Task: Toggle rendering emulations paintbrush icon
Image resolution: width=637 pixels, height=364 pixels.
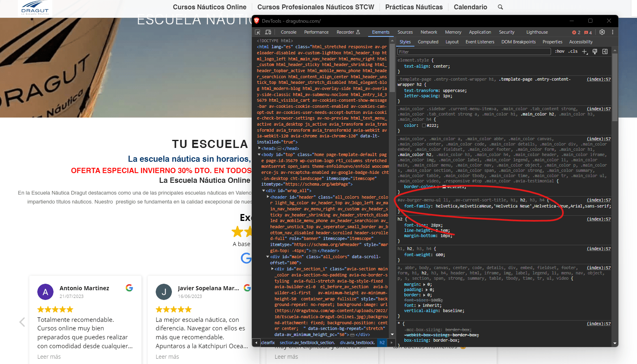Action: 595,51
